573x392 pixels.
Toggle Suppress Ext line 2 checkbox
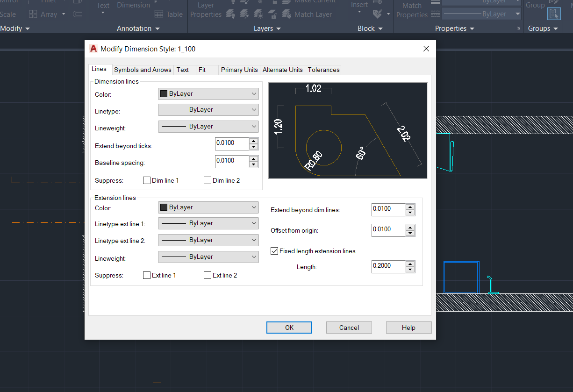[x=208, y=275]
